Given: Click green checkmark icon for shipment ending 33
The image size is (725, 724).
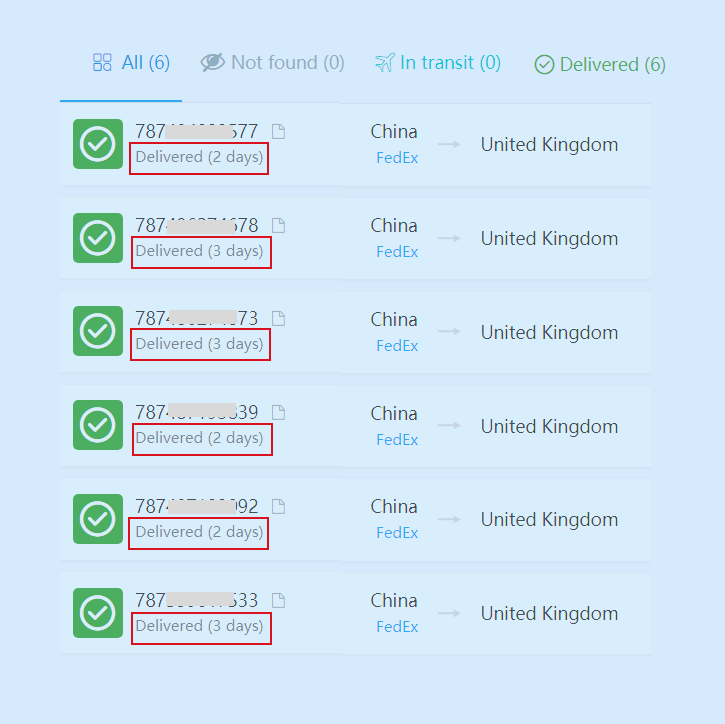Looking at the screenshot, I should tap(98, 613).
